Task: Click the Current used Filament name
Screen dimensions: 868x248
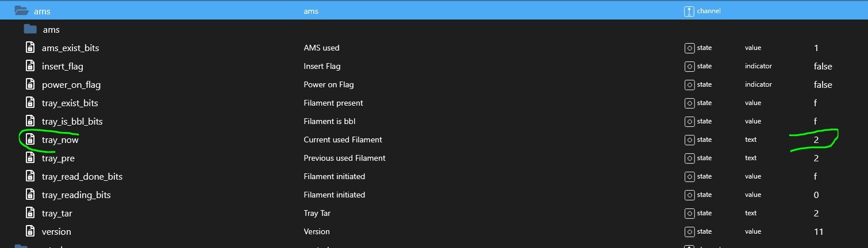Action: 343,139
